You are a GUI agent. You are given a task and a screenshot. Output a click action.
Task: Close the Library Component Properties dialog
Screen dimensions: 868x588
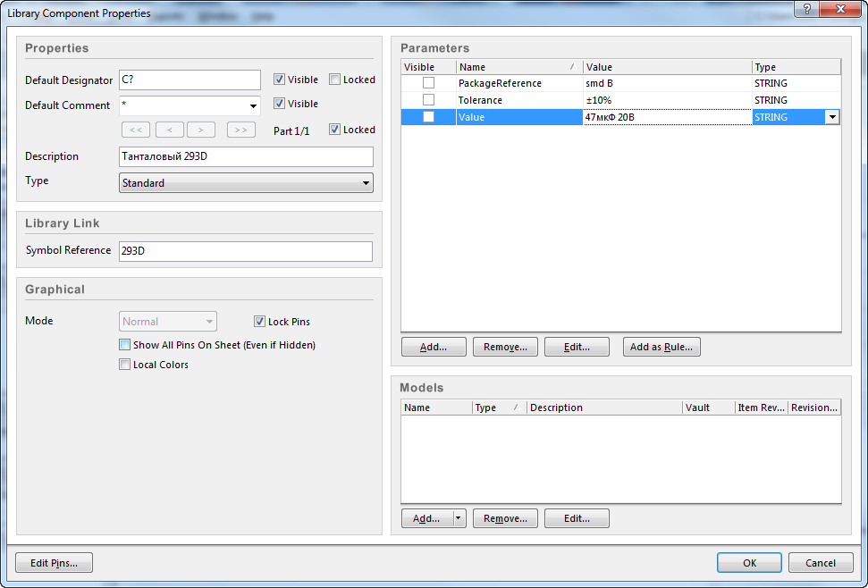click(x=839, y=9)
